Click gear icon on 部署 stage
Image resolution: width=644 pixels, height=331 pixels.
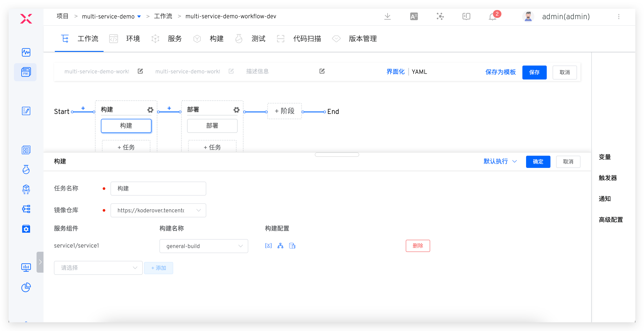pos(236,110)
